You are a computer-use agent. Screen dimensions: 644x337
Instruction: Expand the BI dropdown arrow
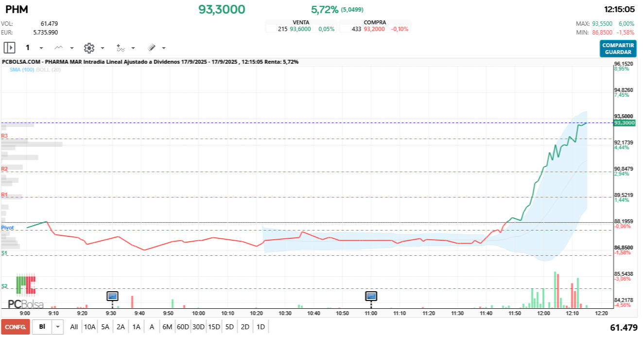click(58, 327)
